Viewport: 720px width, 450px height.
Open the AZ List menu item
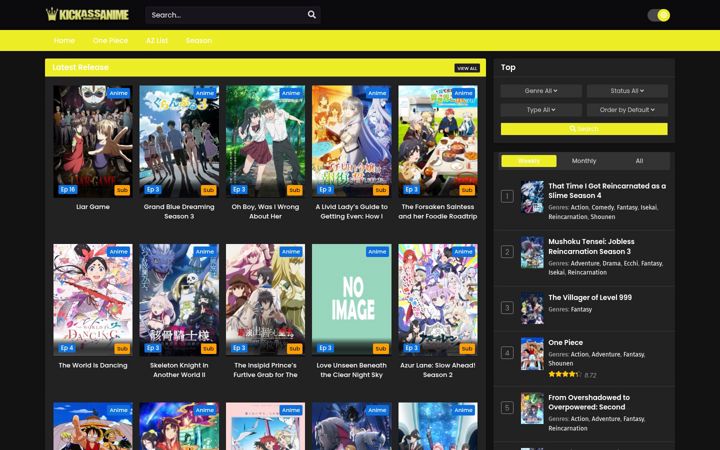(x=157, y=40)
